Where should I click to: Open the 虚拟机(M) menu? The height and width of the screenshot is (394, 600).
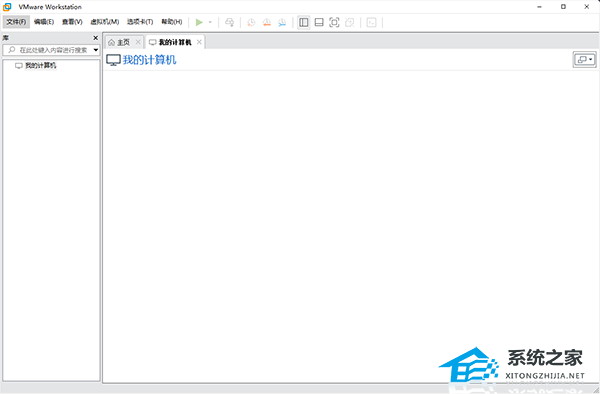pyautogui.click(x=104, y=22)
